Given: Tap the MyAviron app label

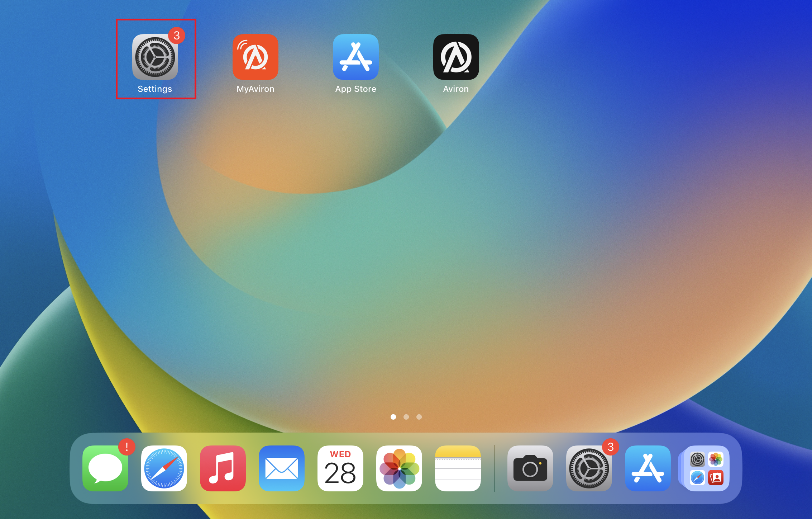Looking at the screenshot, I should pyautogui.click(x=255, y=89).
